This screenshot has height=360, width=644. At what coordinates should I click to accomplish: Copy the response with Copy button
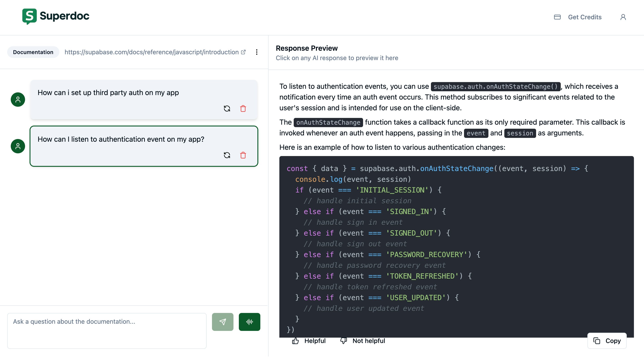pos(607,341)
